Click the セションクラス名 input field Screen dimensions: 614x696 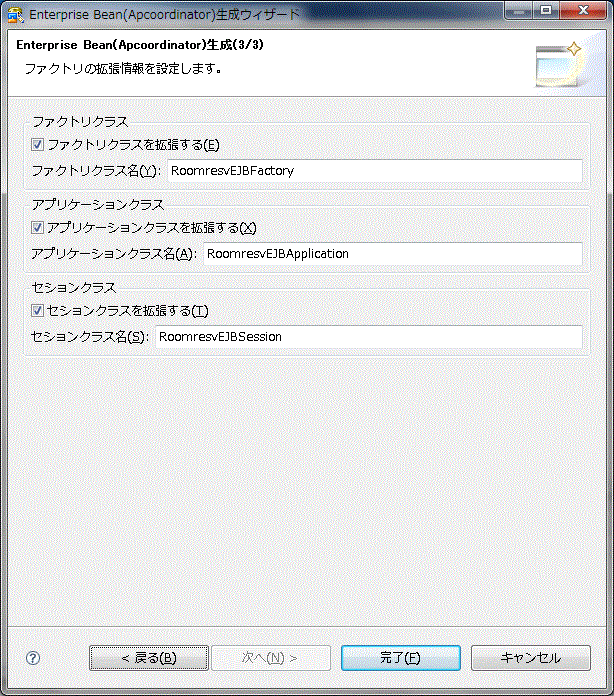[x=369, y=337]
